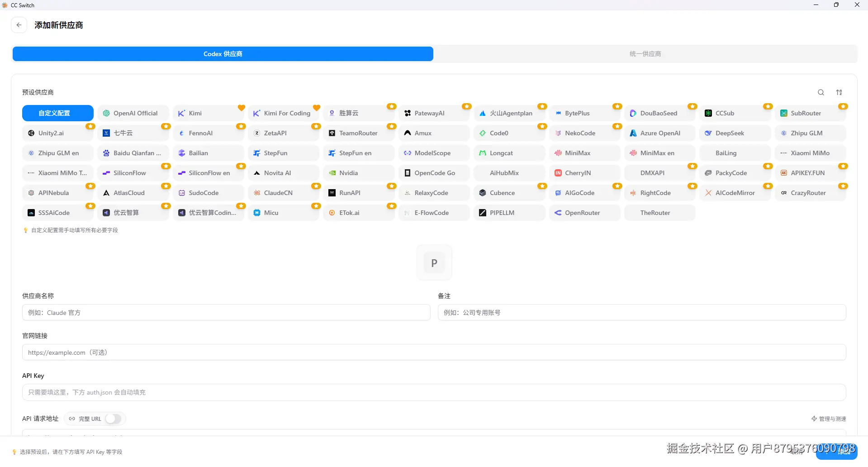
Task: Select the DeepSeek preset
Action: coord(735,133)
